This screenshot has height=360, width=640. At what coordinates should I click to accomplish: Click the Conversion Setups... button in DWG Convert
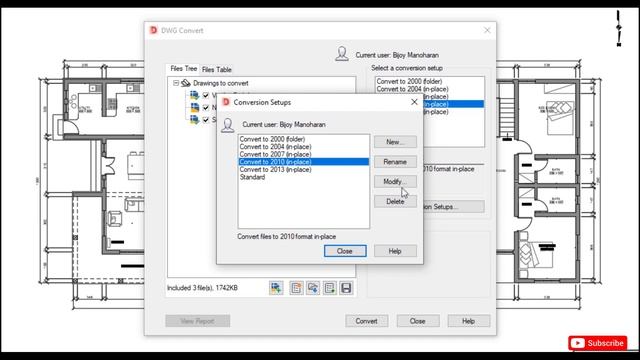[453, 207]
